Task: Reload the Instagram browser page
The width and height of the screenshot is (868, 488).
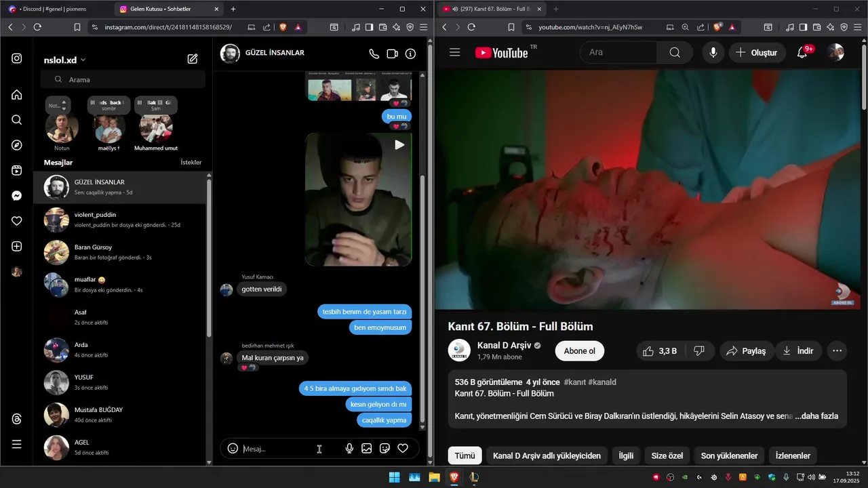Action: point(37,27)
